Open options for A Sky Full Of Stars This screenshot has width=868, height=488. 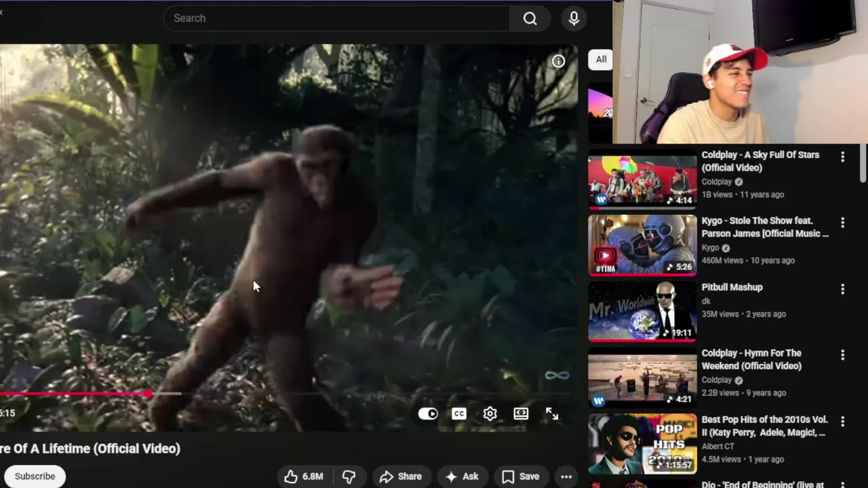click(842, 157)
